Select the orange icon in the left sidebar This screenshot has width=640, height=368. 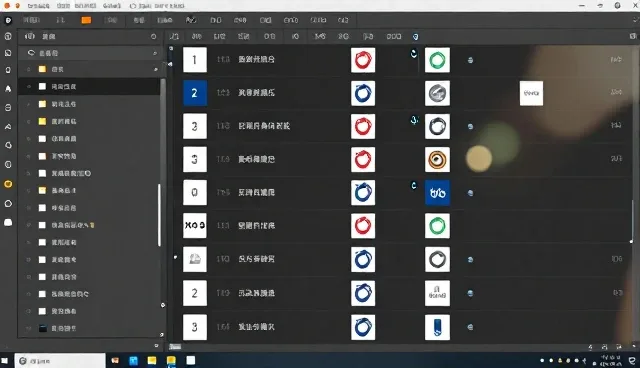pyautogui.click(x=8, y=184)
